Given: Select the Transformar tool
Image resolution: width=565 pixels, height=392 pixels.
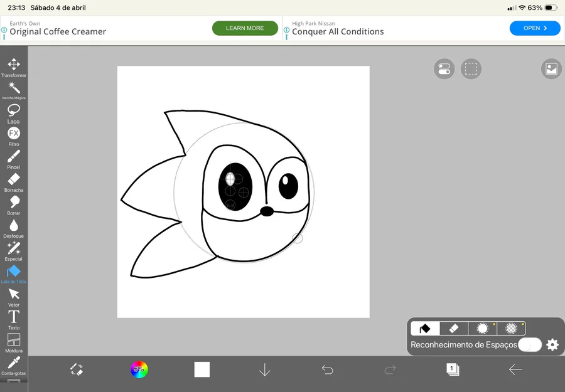Looking at the screenshot, I should tap(14, 68).
